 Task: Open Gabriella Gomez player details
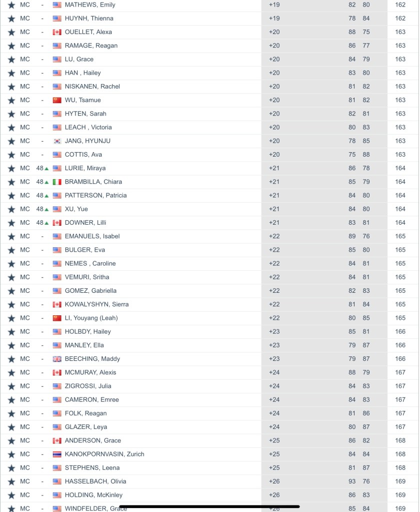click(90, 291)
